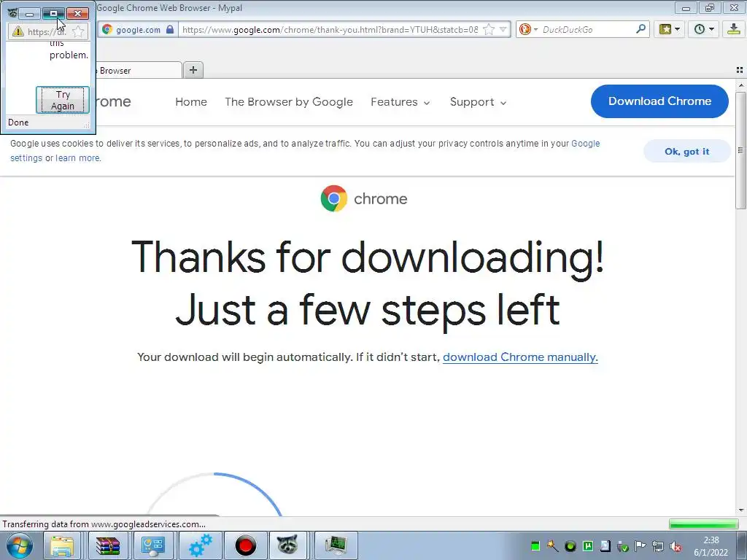Click the bookmark star in the small popup window

(x=78, y=32)
